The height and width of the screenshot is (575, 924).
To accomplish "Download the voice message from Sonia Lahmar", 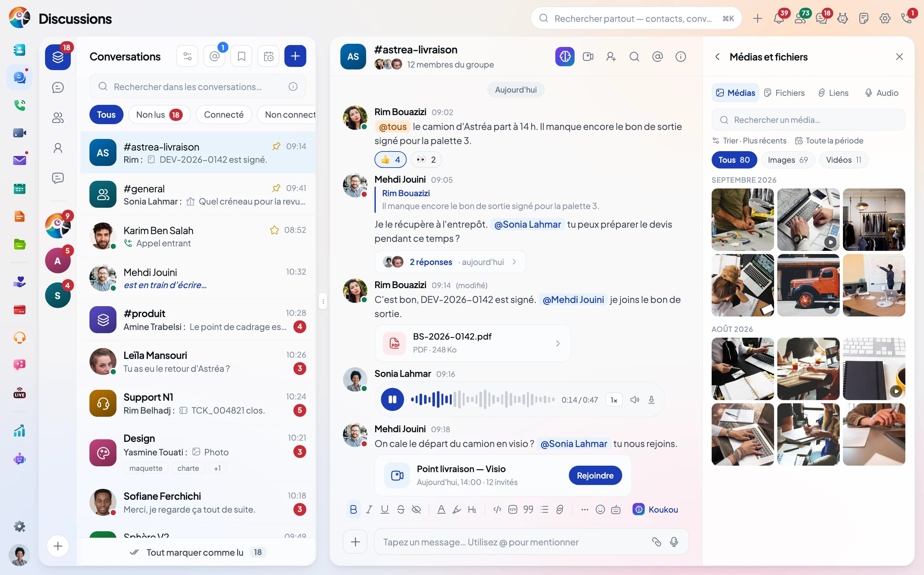I will (651, 400).
